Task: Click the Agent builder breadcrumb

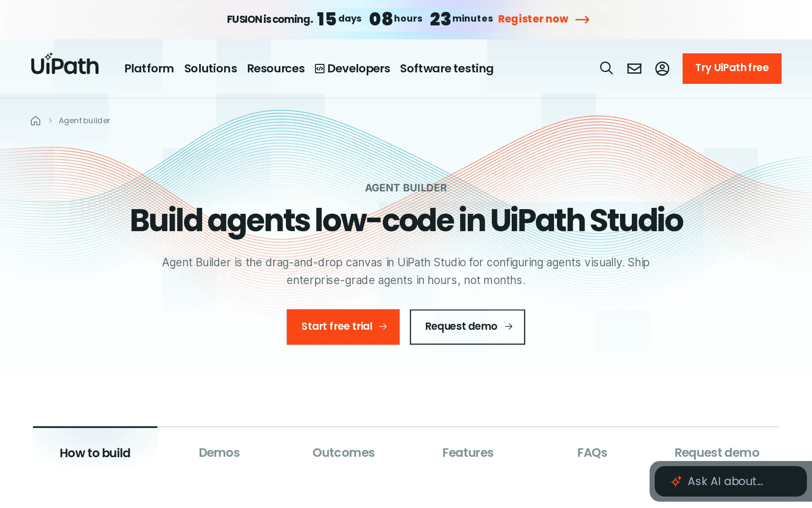Action: point(84,121)
